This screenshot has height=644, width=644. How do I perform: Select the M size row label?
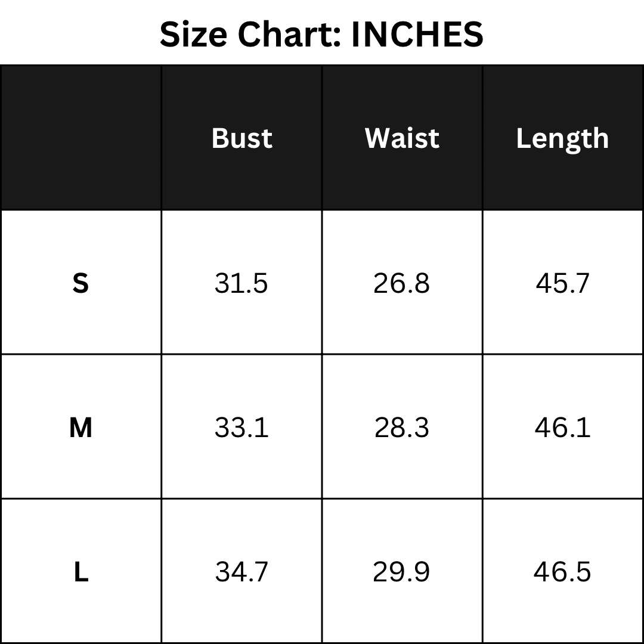(80, 428)
